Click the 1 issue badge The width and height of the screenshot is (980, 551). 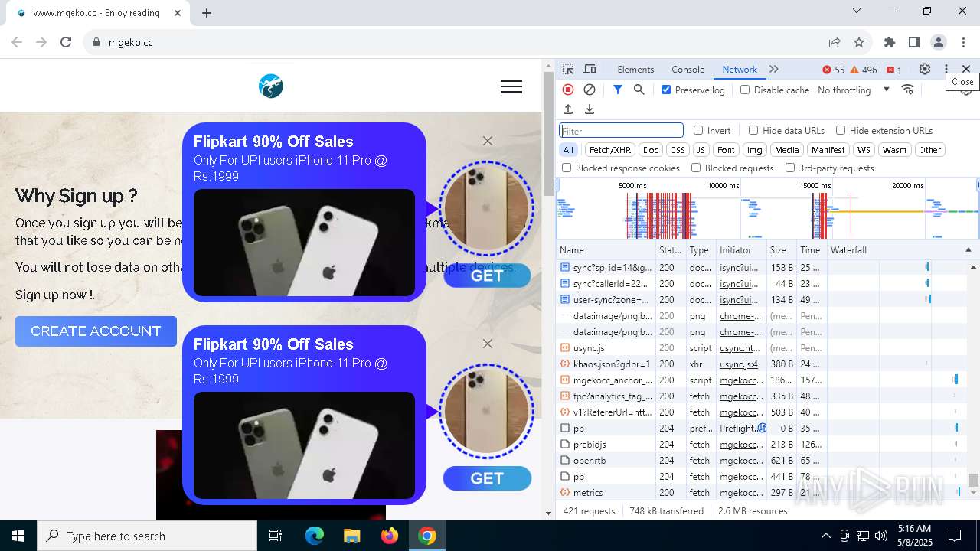[893, 70]
